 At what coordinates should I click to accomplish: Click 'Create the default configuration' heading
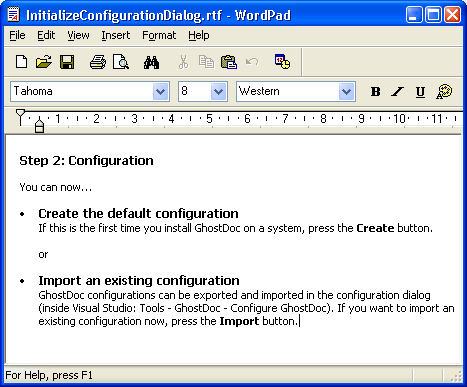(138, 214)
